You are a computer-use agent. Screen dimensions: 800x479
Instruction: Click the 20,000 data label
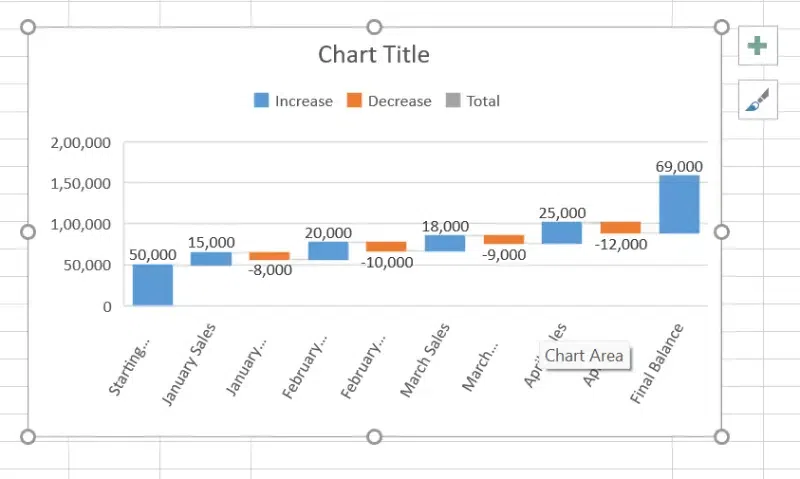coord(328,233)
